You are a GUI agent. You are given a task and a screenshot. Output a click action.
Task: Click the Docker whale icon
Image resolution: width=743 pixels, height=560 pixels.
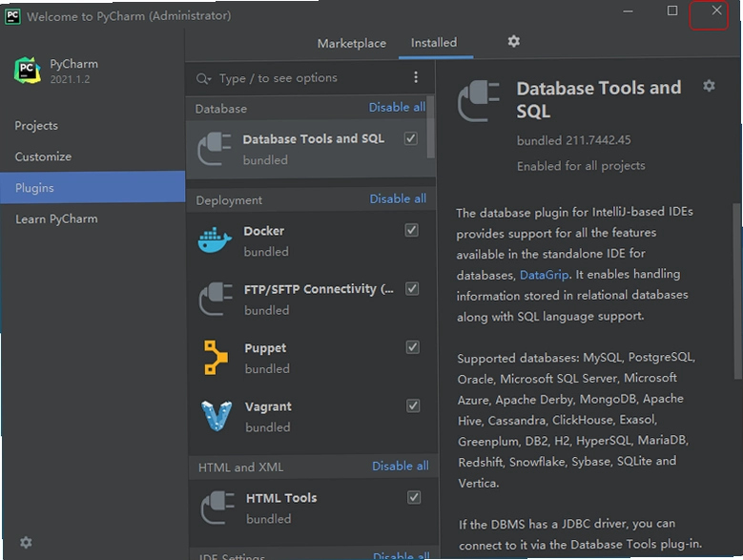pyautogui.click(x=215, y=240)
